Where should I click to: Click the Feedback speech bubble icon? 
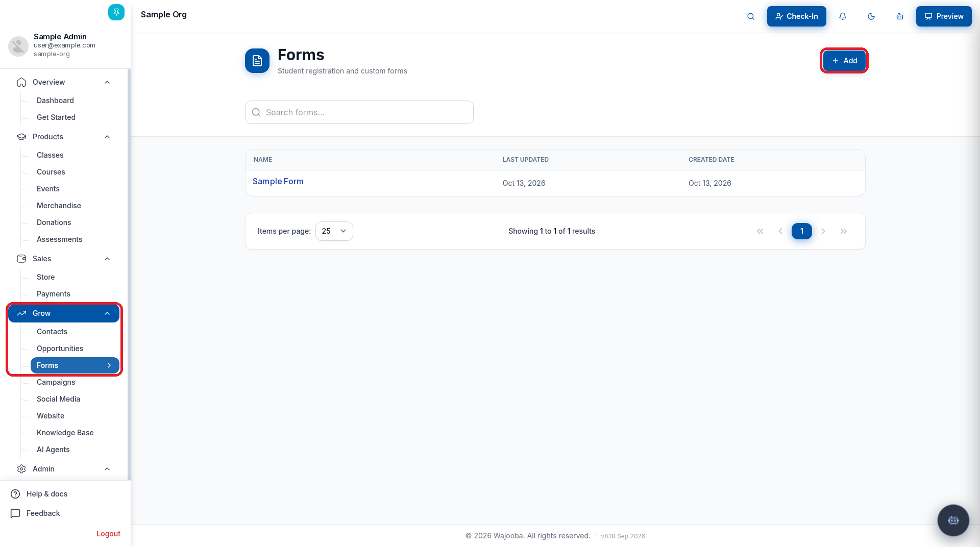coord(15,513)
